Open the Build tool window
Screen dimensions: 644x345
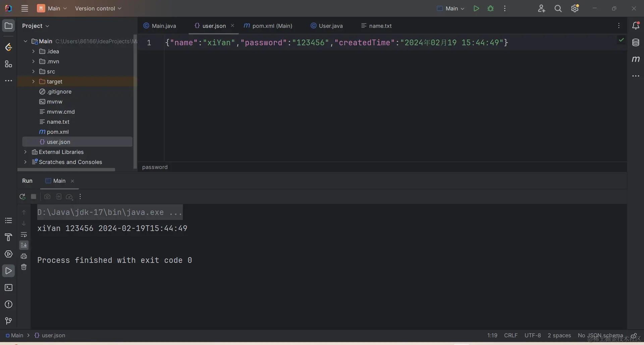(9, 237)
